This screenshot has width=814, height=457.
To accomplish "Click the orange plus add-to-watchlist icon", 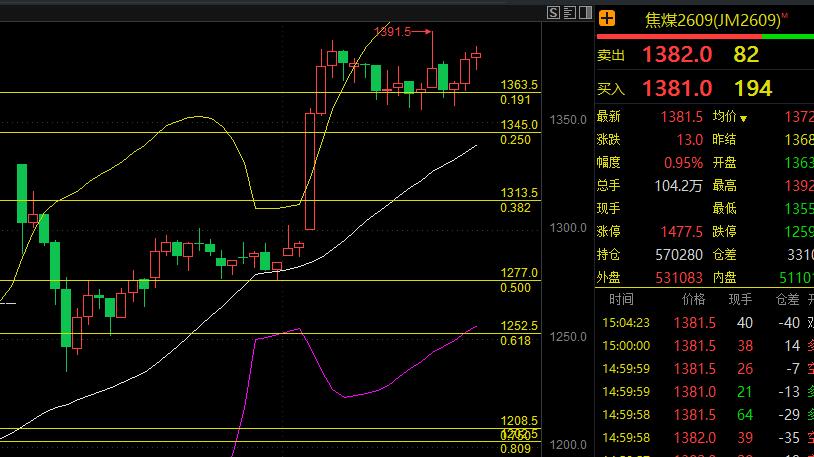I will tap(607, 19).
